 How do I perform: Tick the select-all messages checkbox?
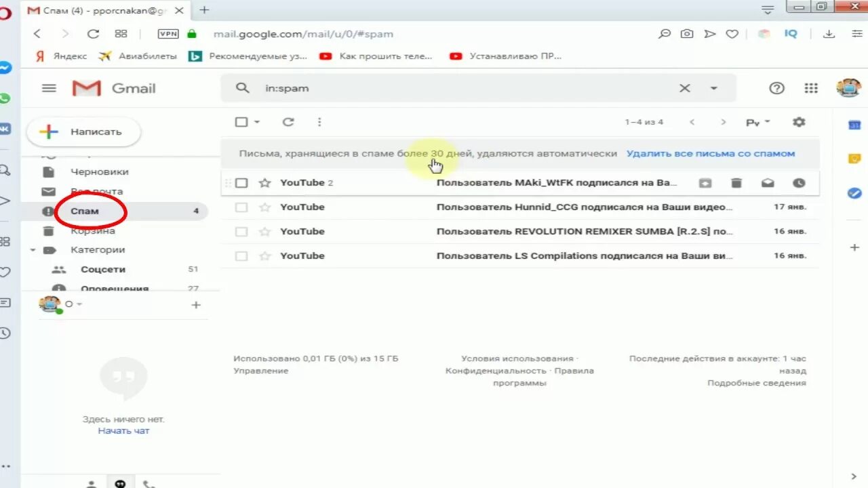pyautogui.click(x=241, y=122)
